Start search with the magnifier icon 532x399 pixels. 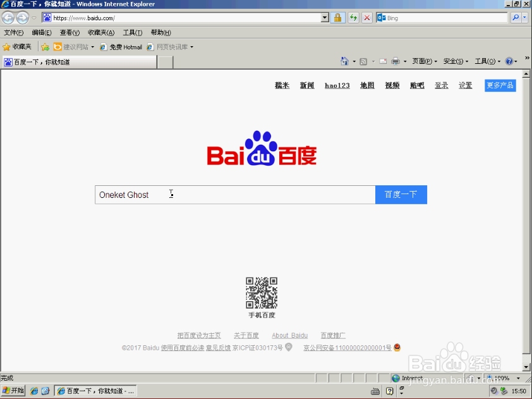point(516,18)
